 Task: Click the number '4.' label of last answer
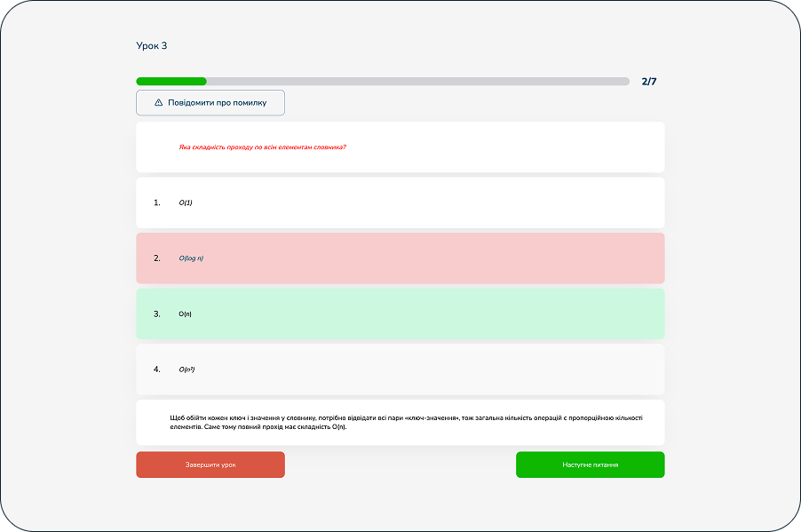coord(157,369)
